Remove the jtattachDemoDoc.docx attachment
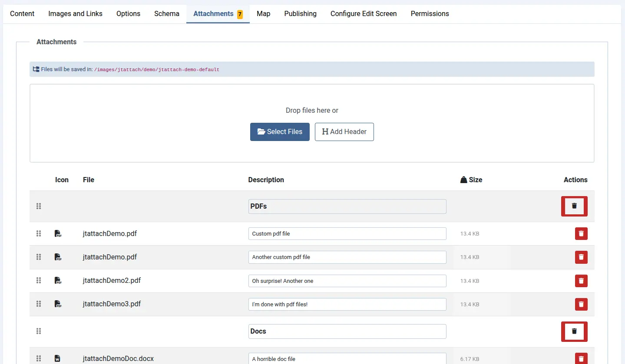 tap(581, 358)
